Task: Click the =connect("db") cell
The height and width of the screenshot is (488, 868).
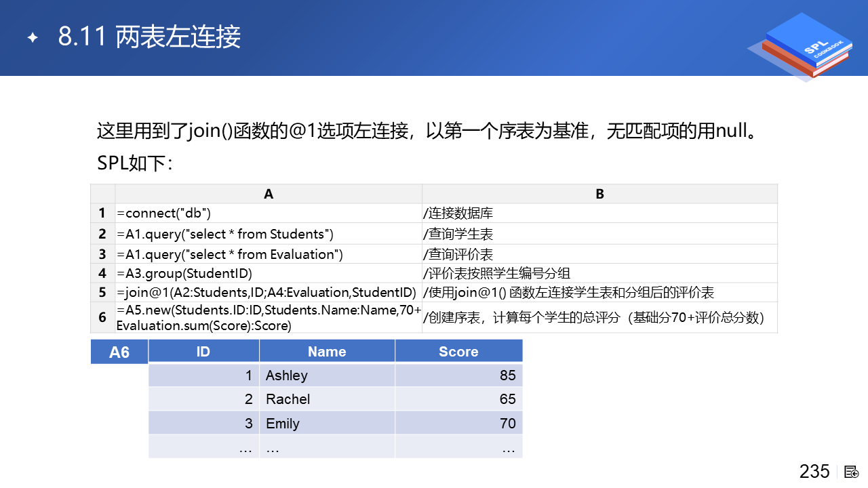Action: pyautogui.click(x=269, y=213)
